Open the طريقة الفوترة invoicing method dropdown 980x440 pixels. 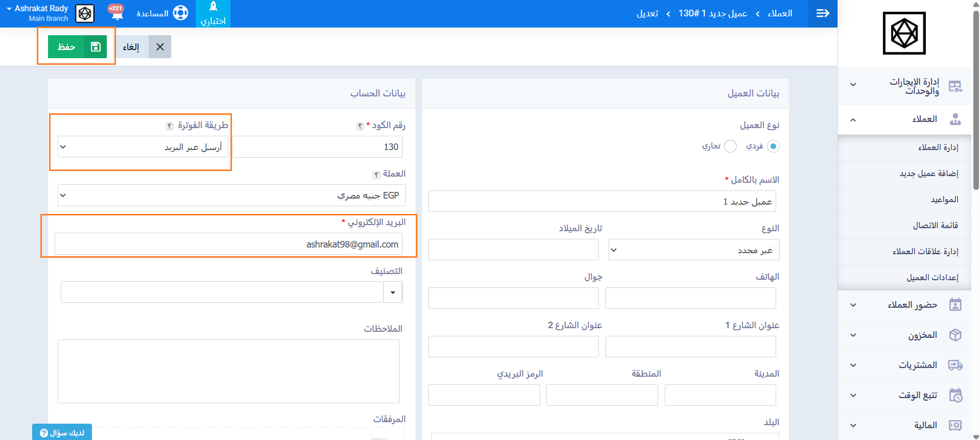coord(143,147)
